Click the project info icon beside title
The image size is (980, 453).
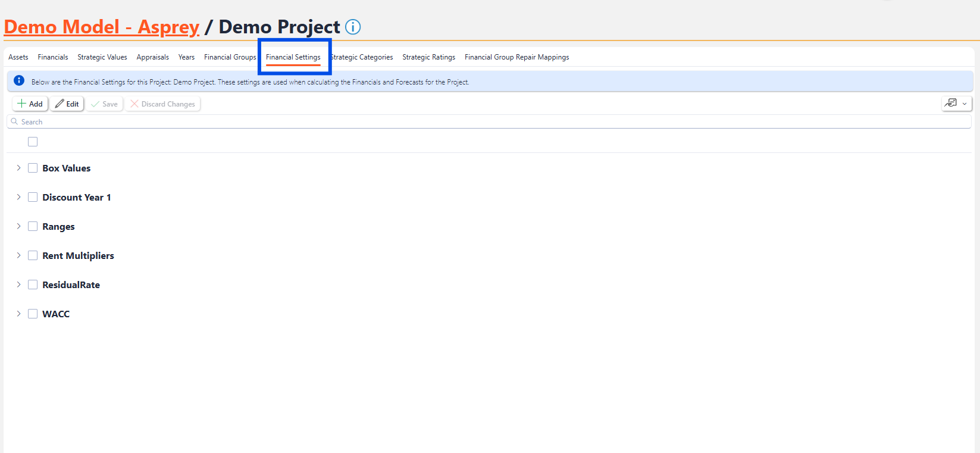tap(353, 27)
